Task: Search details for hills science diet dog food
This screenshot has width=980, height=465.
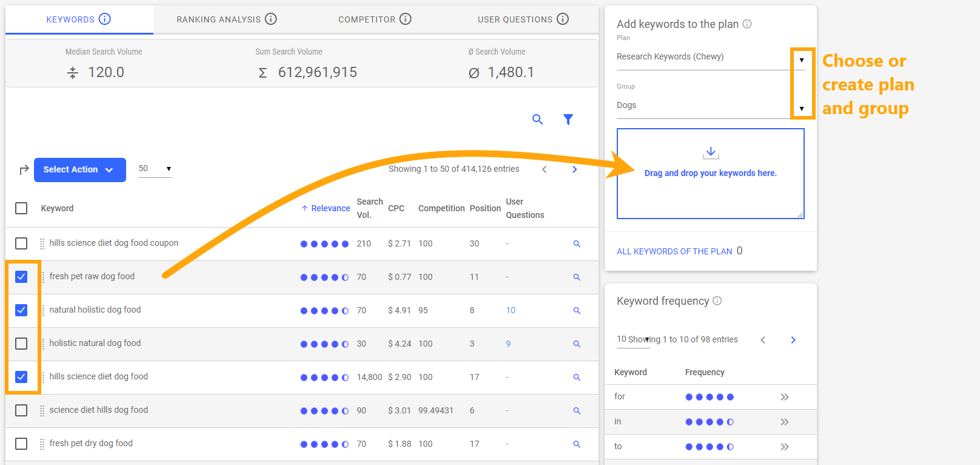Action: 577,377
